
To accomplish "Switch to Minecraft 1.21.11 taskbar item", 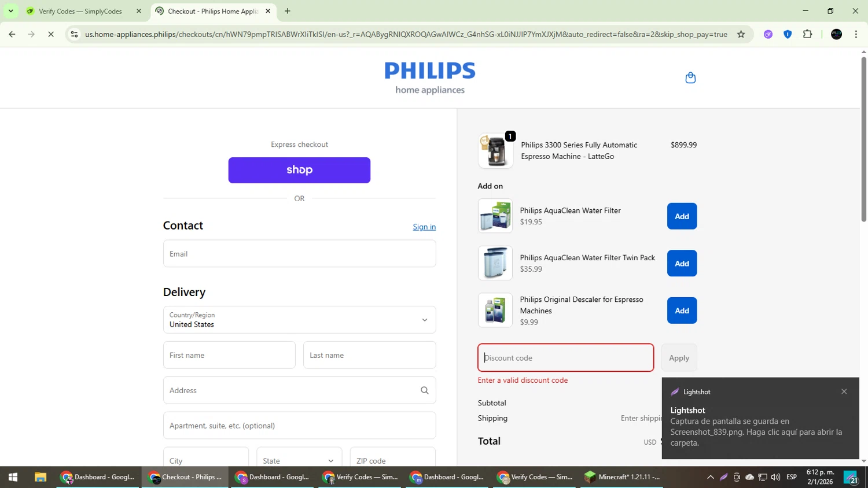I will [x=622, y=477].
